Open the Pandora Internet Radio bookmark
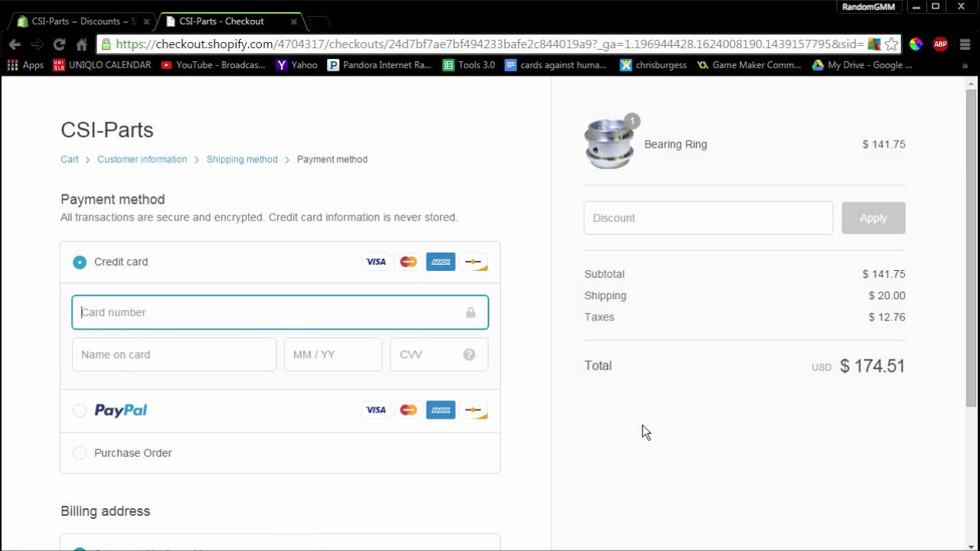 [379, 65]
